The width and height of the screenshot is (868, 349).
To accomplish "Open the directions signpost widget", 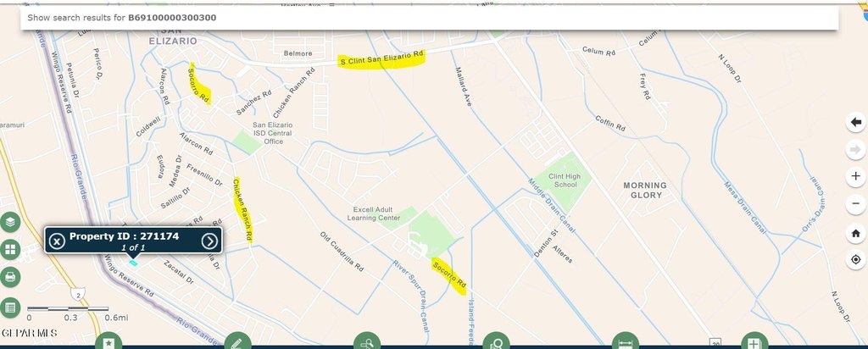I will point(367,342).
